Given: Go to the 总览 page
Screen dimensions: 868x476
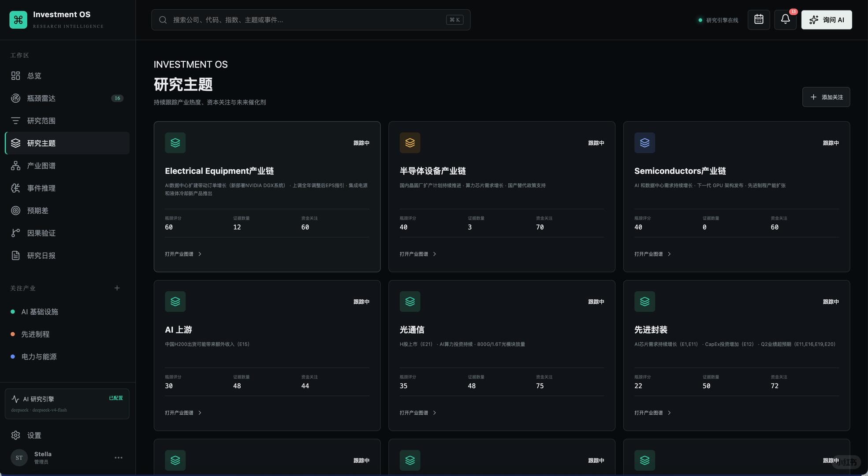Looking at the screenshot, I should click(67, 76).
